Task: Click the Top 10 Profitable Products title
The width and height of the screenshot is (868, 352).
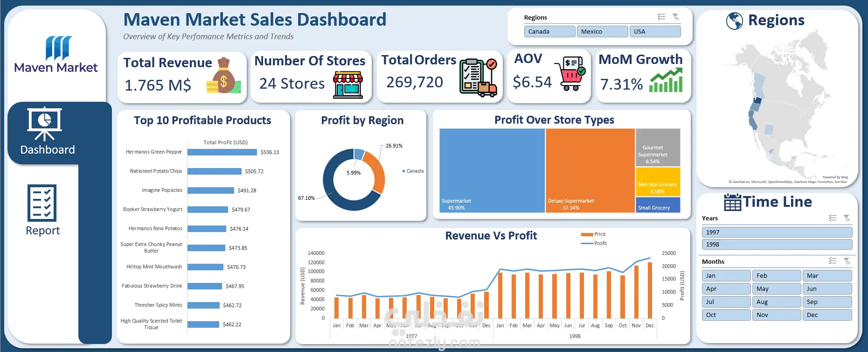Action: [202, 120]
